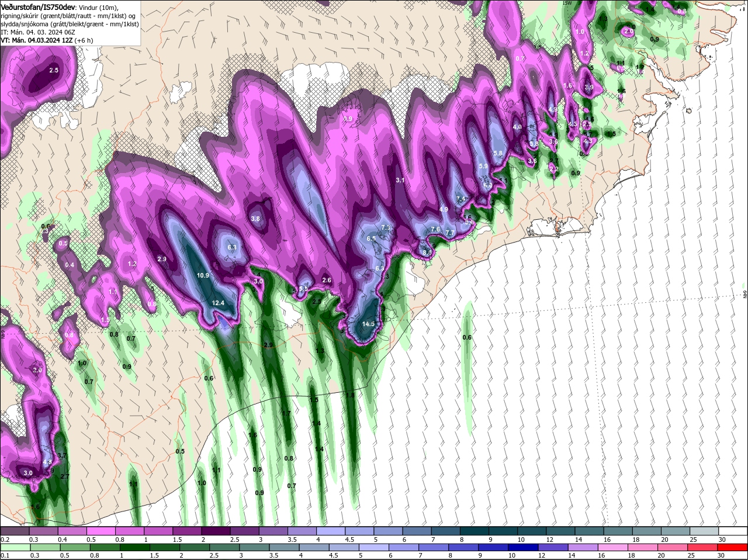Click the 3.7 value label at lower left
Screen dimensions: 748x560
(62, 455)
